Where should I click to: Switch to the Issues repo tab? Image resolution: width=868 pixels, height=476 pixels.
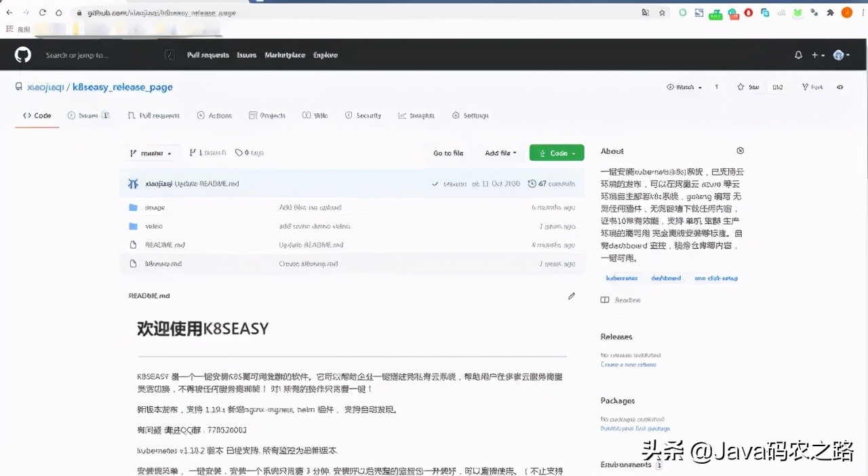pos(89,115)
